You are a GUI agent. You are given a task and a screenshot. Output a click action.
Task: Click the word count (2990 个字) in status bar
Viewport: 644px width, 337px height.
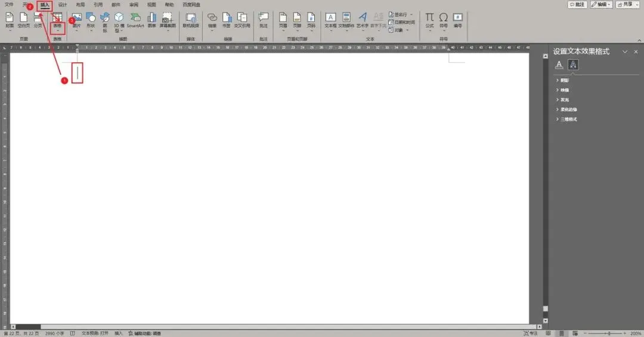pyautogui.click(x=55, y=333)
